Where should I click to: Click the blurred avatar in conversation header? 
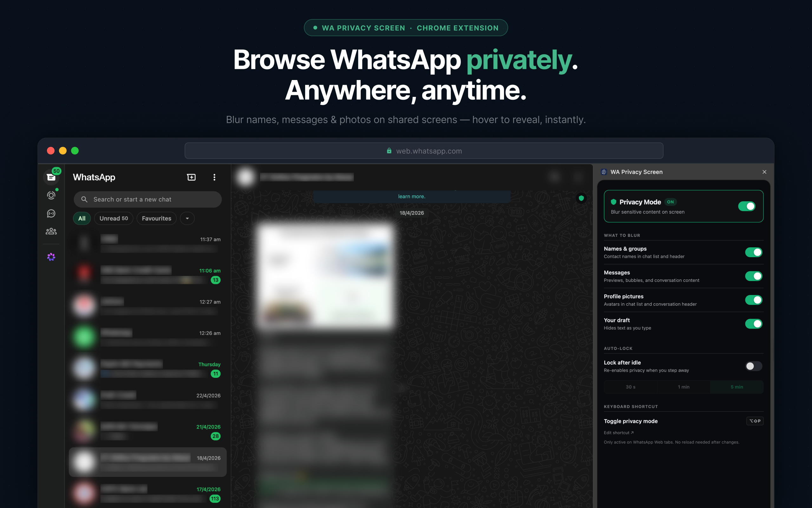[x=246, y=177]
